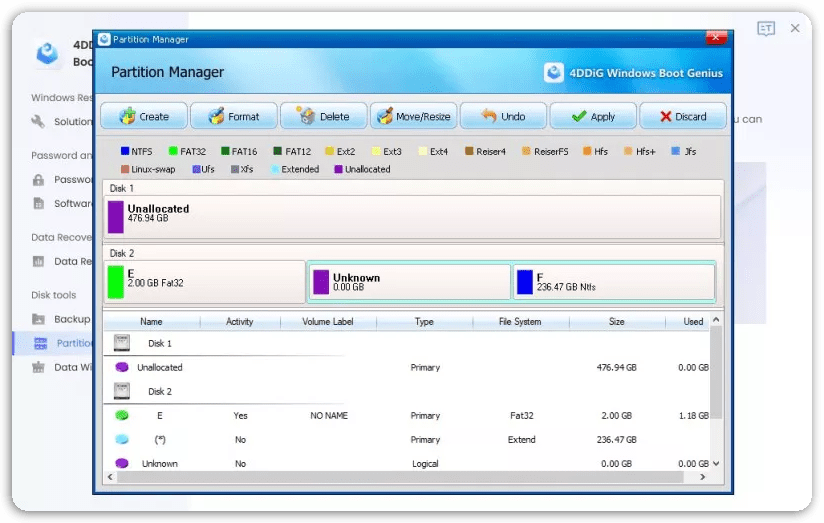Click the list's scroll up arrow
The height and width of the screenshot is (523, 824).
coord(716,320)
